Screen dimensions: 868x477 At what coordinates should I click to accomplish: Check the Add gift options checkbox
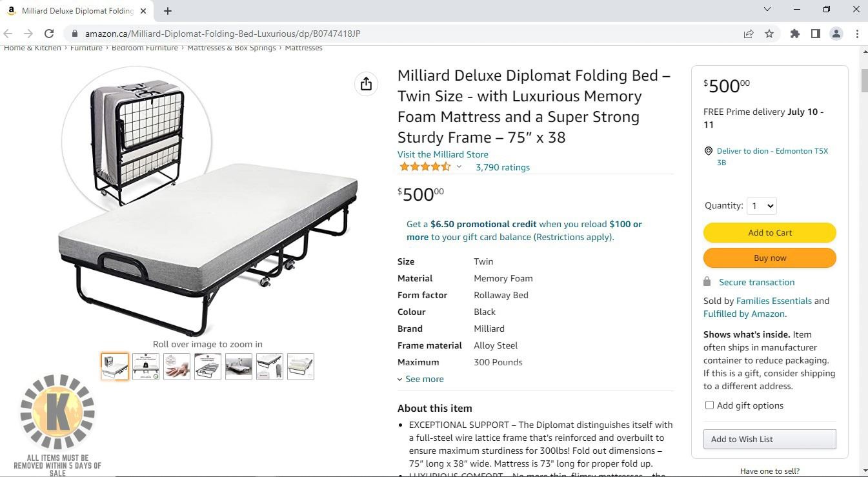tap(709, 405)
